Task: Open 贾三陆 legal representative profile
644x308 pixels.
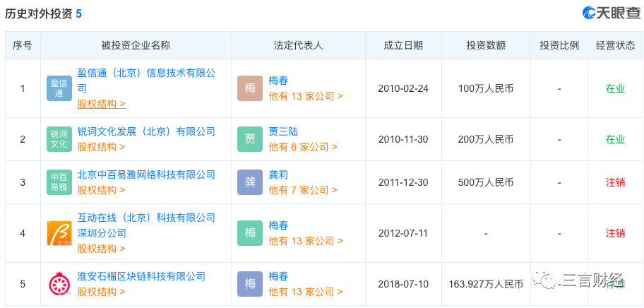Action: pos(283,132)
